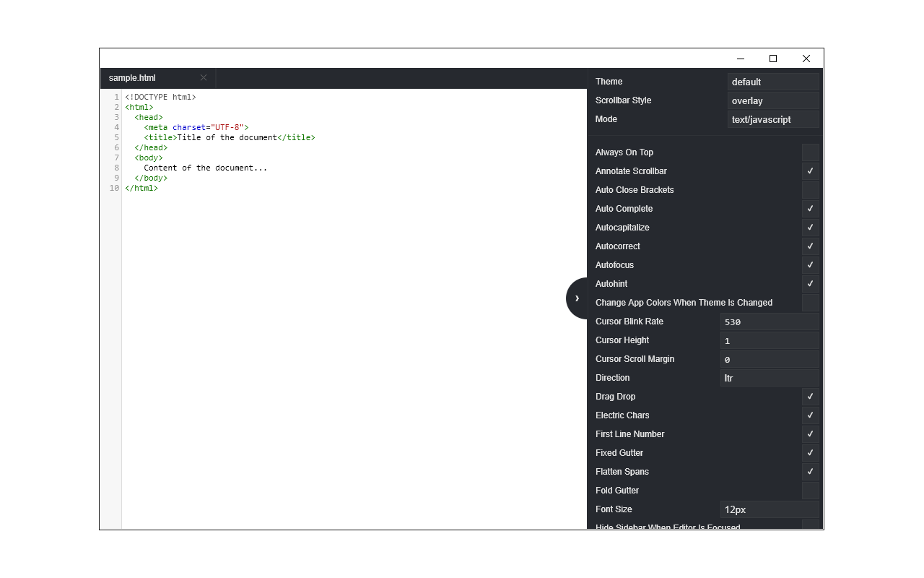
Task: Collapse the settings sidebar with the chevron
Action: point(577,298)
